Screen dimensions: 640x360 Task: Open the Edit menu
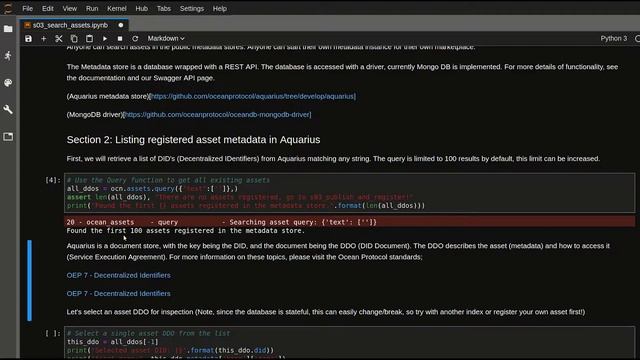[x=48, y=8]
